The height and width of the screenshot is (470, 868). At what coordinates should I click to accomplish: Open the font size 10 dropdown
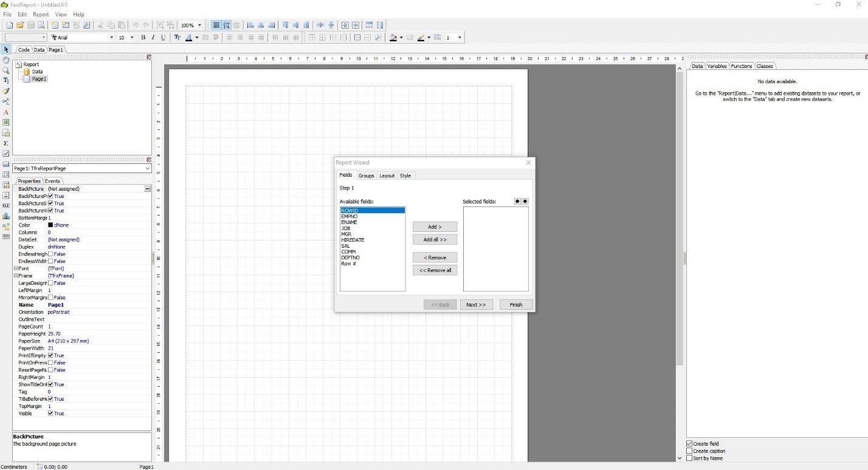coord(132,38)
